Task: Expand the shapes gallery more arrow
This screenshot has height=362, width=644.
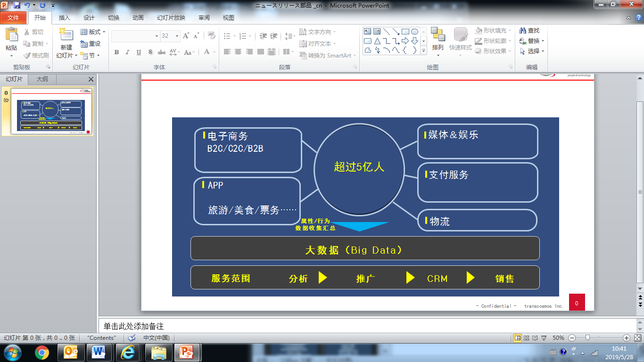Action: tap(423, 50)
